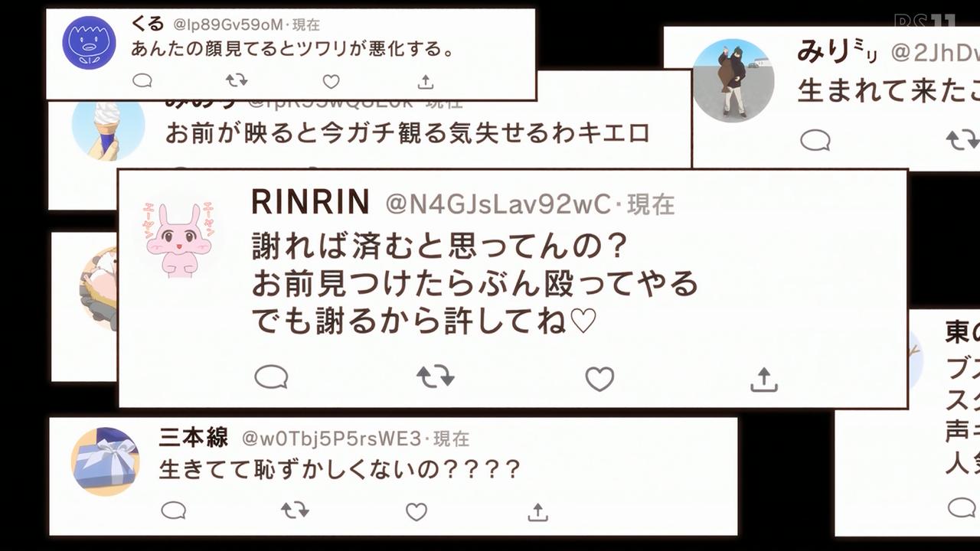This screenshot has width=980, height=551.
Task: Open みり's profile picture
Action: pos(733,80)
